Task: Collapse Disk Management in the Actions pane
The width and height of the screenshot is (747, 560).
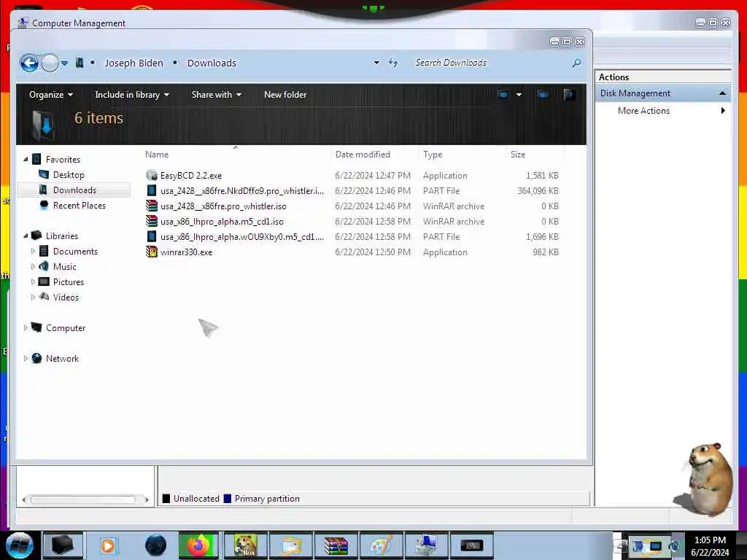Action: pos(722,93)
